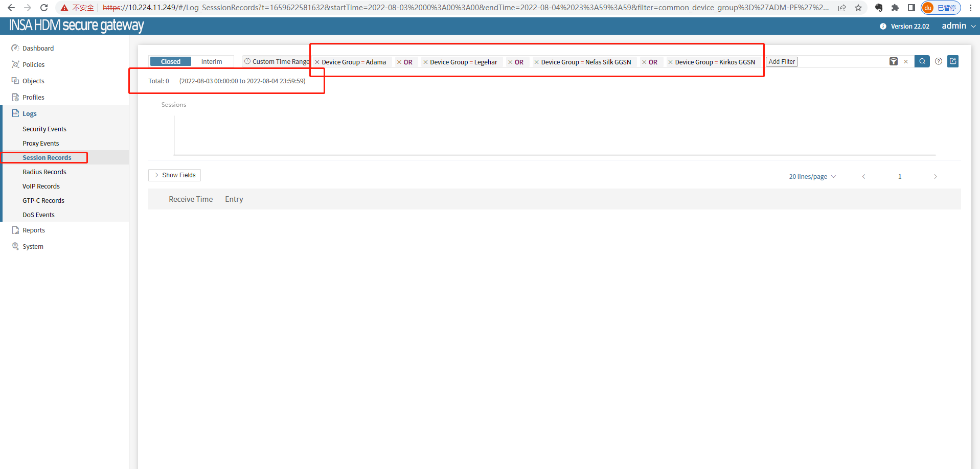980x469 pixels.
Task: Open Dashboard from the sidebar
Action: (38, 48)
